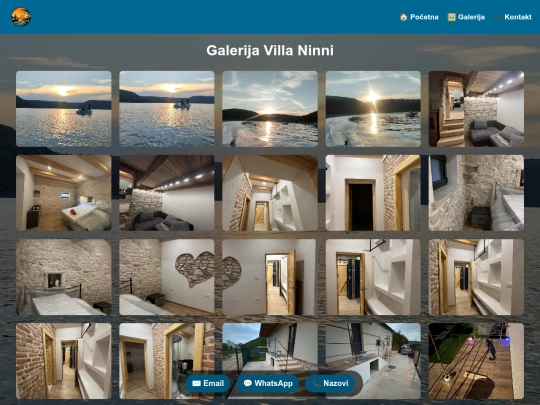Screen dimensions: 540x405
Task: Click the Email contact button
Action: (x=208, y=383)
